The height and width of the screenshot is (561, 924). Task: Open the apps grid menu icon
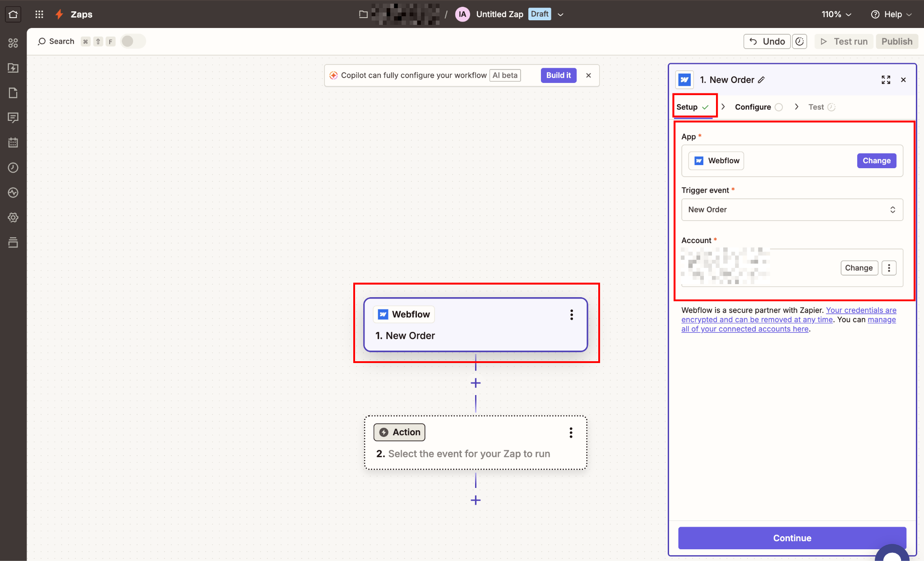(39, 14)
